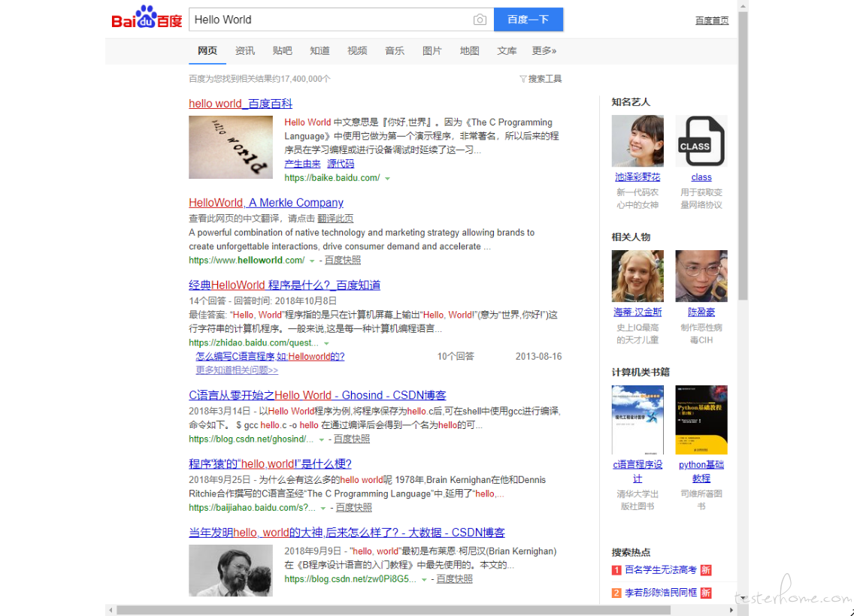Image resolution: width=854 pixels, height=616 pixels.
Task: Click 更多知道相关问题>> link
Action: 237,370
